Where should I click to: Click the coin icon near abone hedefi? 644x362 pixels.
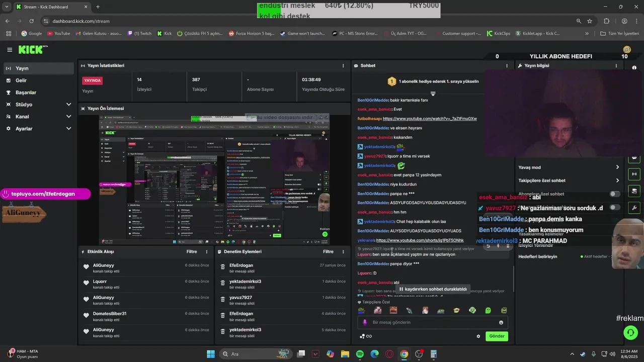pyautogui.click(x=627, y=49)
